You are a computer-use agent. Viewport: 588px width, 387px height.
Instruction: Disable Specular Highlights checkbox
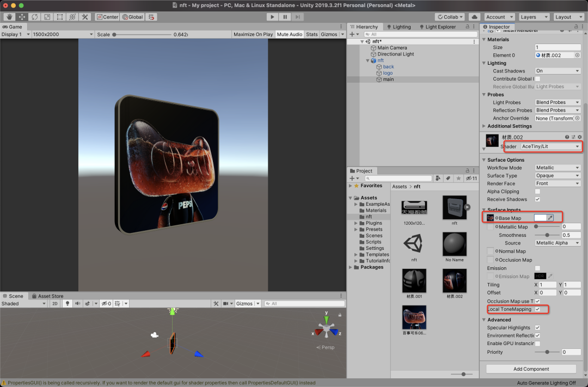538,328
